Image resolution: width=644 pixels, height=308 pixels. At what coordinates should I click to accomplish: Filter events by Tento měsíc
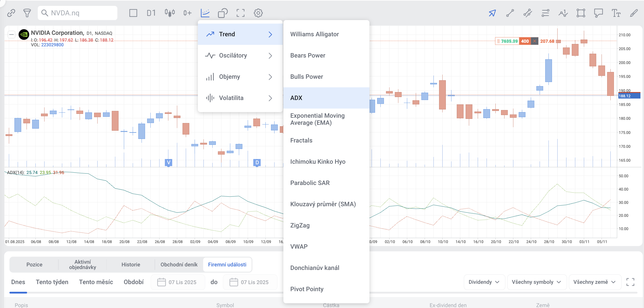96,282
